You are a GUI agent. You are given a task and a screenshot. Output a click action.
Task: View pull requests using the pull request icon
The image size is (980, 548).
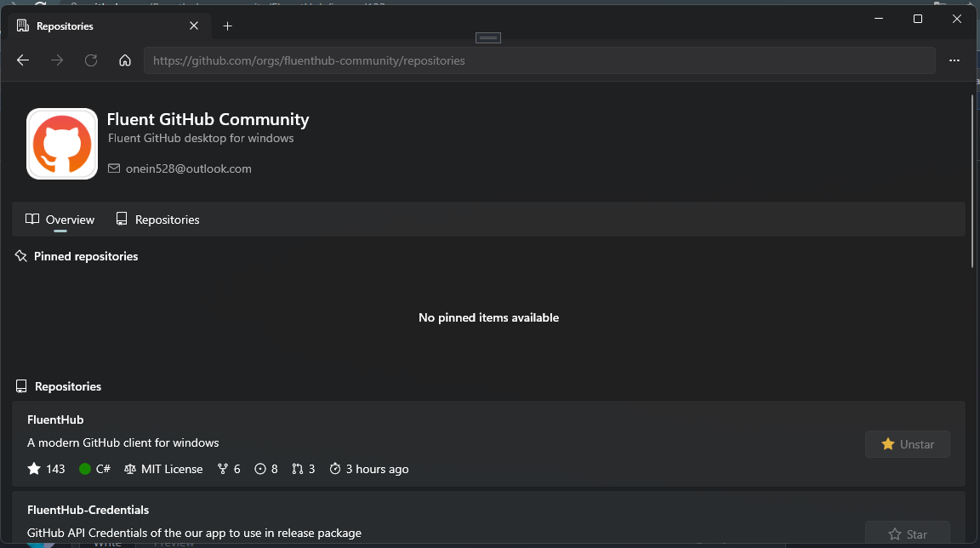296,468
